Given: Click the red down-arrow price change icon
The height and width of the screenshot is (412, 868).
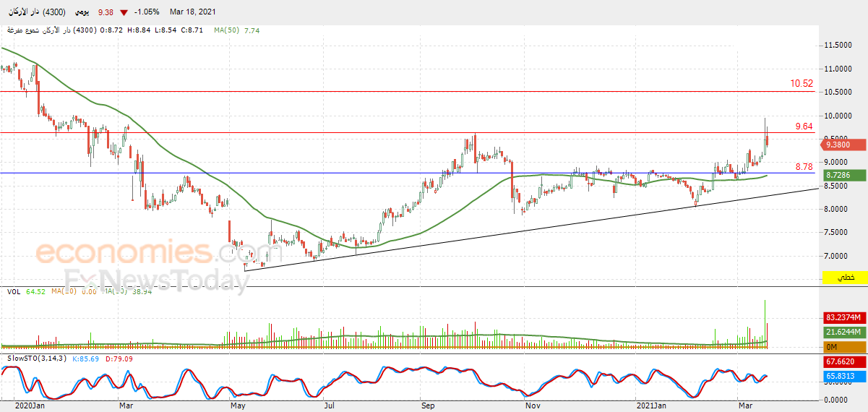Looking at the screenshot, I should pos(125,12).
